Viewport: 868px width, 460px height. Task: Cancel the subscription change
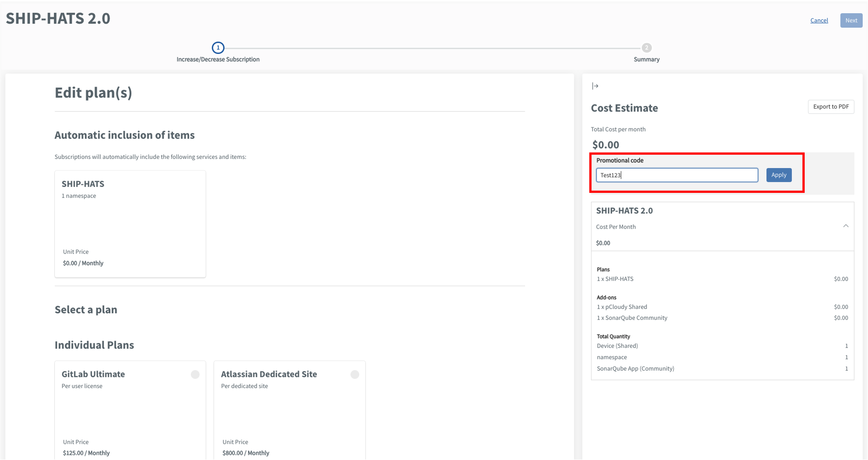coord(819,21)
